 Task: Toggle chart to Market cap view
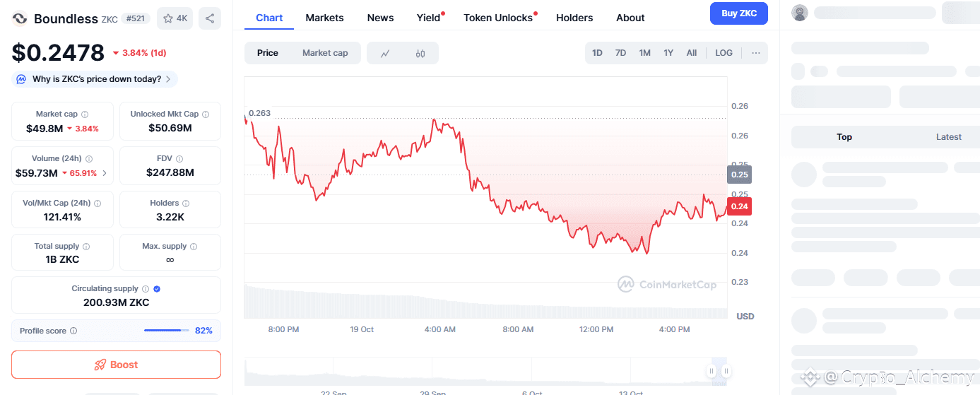[325, 53]
